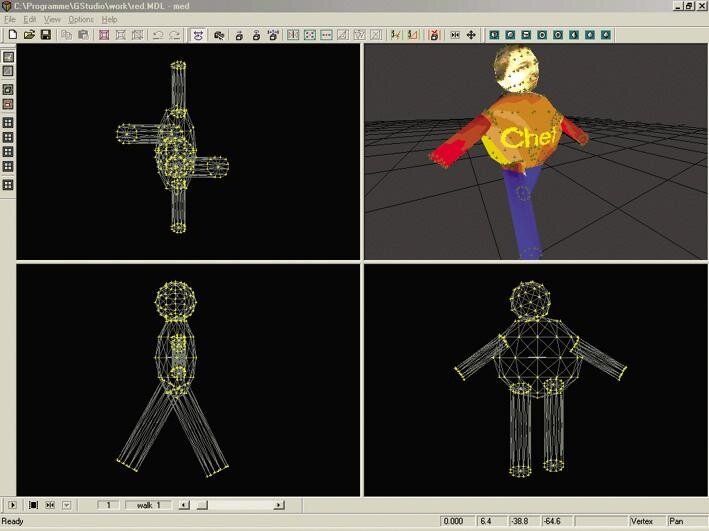Viewport: 709px width, 531px height.
Task: Open a model with the Open folder icon
Action: click(x=29, y=35)
